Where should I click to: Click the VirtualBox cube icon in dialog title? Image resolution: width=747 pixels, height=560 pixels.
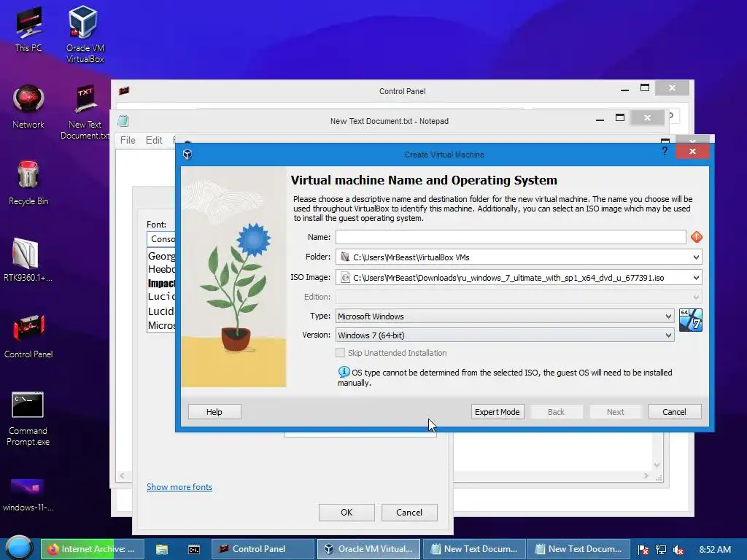pos(187,155)
